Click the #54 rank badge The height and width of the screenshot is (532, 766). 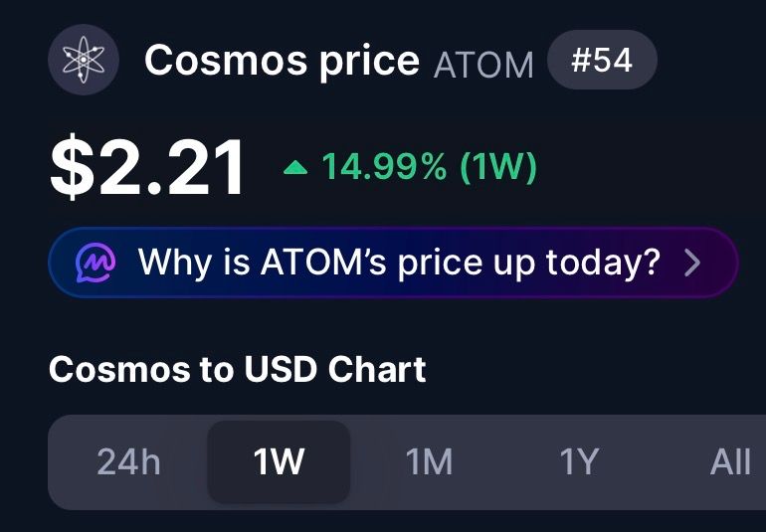602,60
